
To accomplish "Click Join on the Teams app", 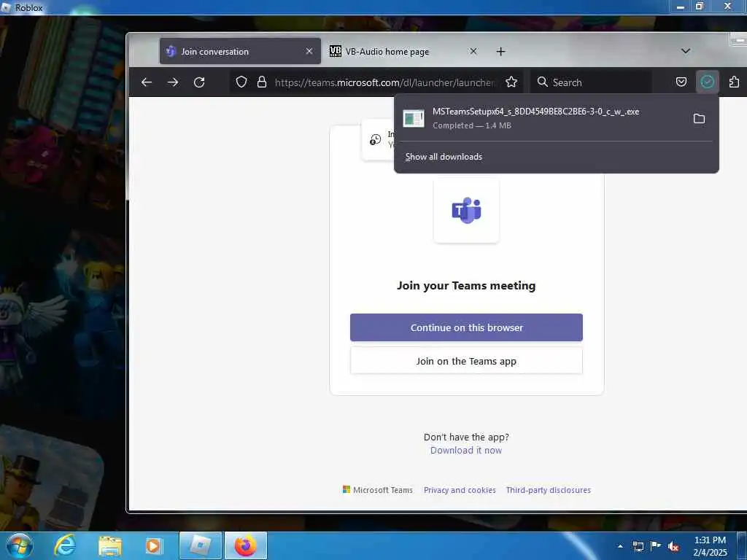I will tap(466, 361).
